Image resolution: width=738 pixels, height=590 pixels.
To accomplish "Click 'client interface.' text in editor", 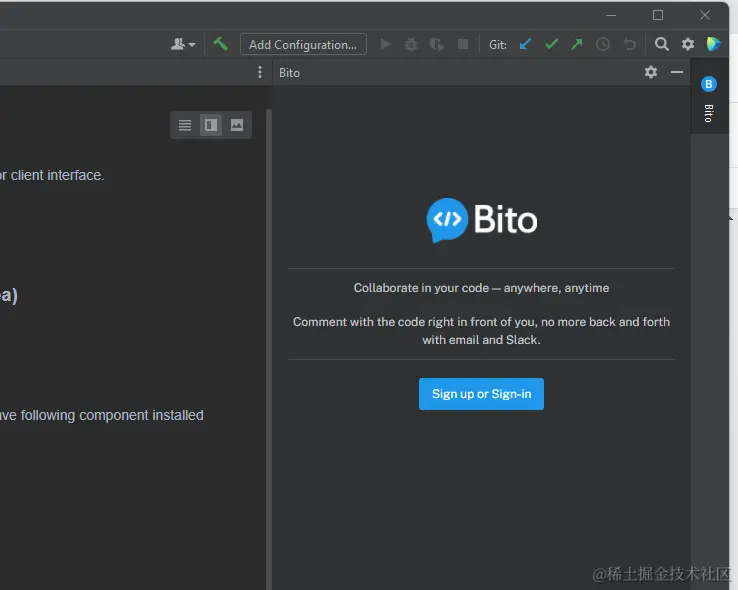I will (57, 175).
